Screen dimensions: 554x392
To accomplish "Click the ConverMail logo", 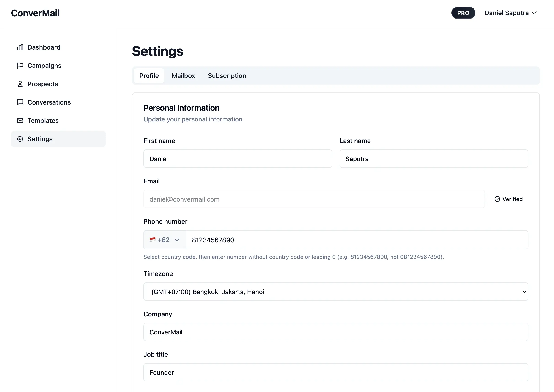I will tap(35, 13).
